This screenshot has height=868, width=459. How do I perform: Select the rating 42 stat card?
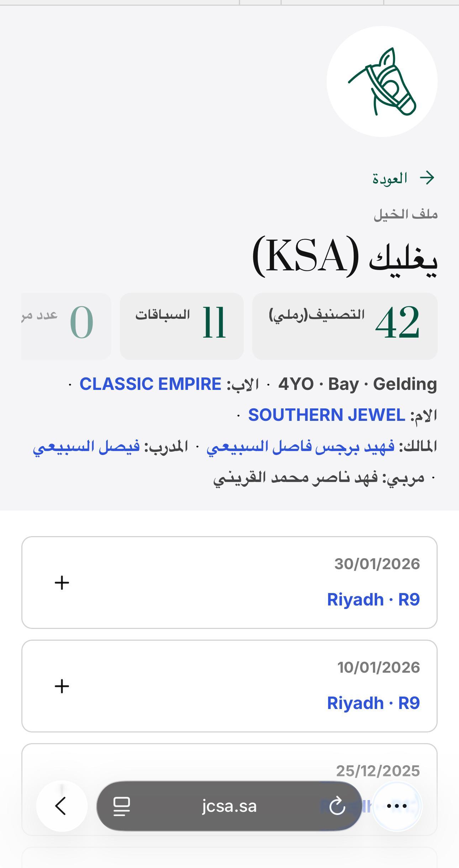[344, 326]
